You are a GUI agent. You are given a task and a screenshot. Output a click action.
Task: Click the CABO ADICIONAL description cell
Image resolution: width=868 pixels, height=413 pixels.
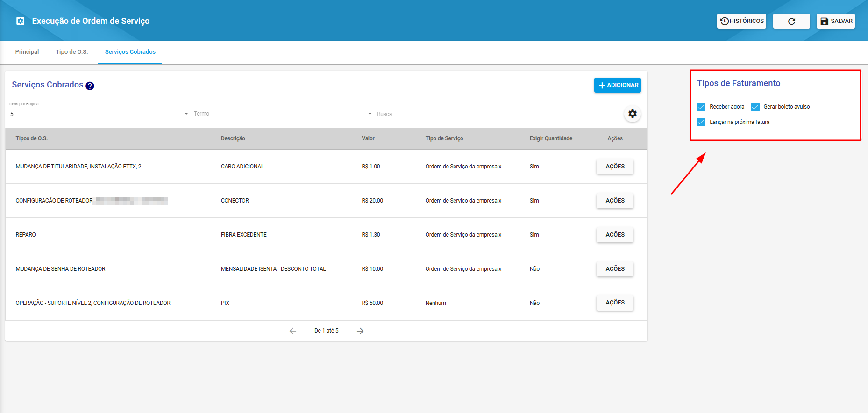(242, 167)
